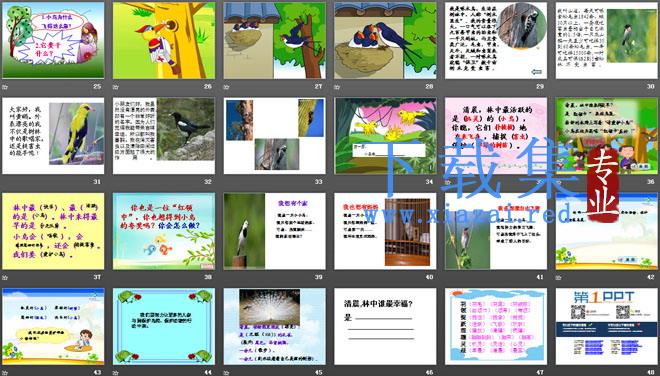Viewport: 660px width, 376px height.
Task: Click the animation star icon under slide 27
Action: 226,87
